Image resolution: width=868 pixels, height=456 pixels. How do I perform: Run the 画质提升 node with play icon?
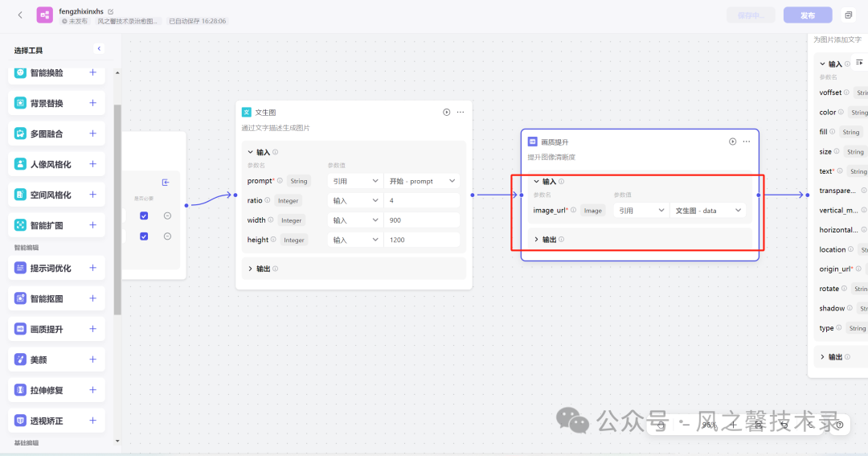pos(732,142)
